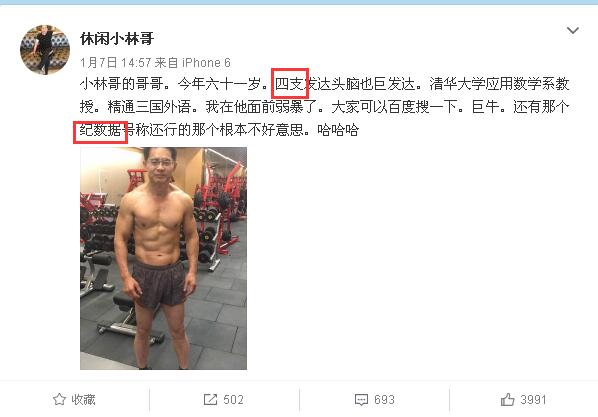
Task: Like the post with thumbs-up icon
Action: [x=508, y=399]
